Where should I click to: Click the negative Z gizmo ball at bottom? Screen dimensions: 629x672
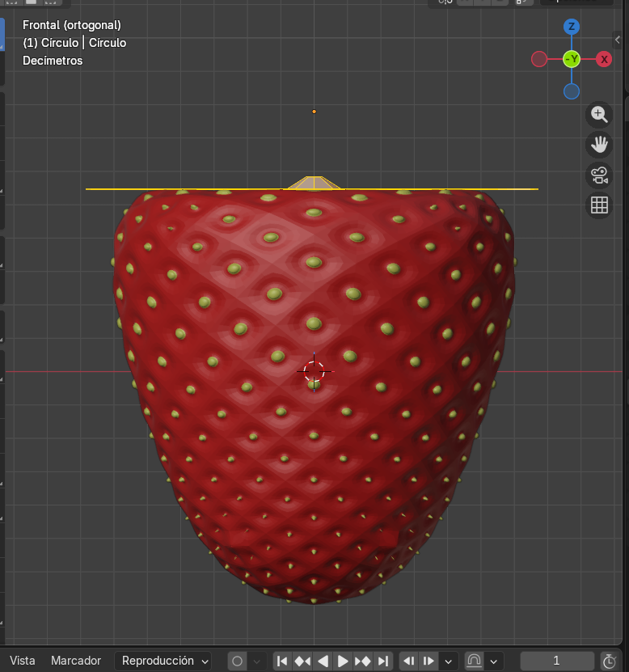(572, 91)
